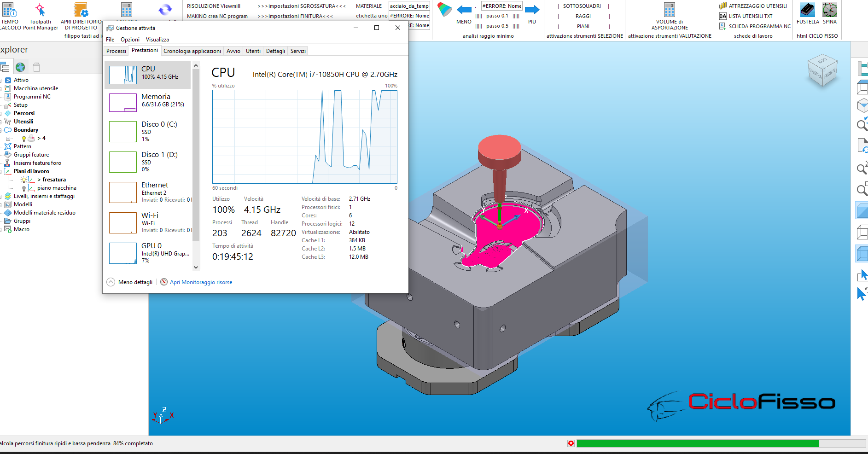Click the performance list scrollbar down arrow
868x454 pixels.
coord(196,268)
